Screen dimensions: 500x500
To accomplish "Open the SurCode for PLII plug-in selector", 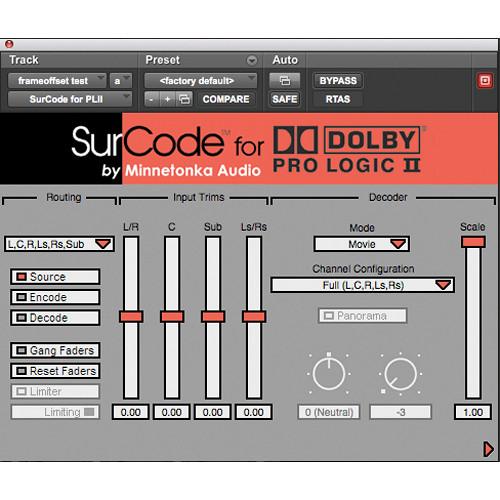I will [x=70, y=99].
